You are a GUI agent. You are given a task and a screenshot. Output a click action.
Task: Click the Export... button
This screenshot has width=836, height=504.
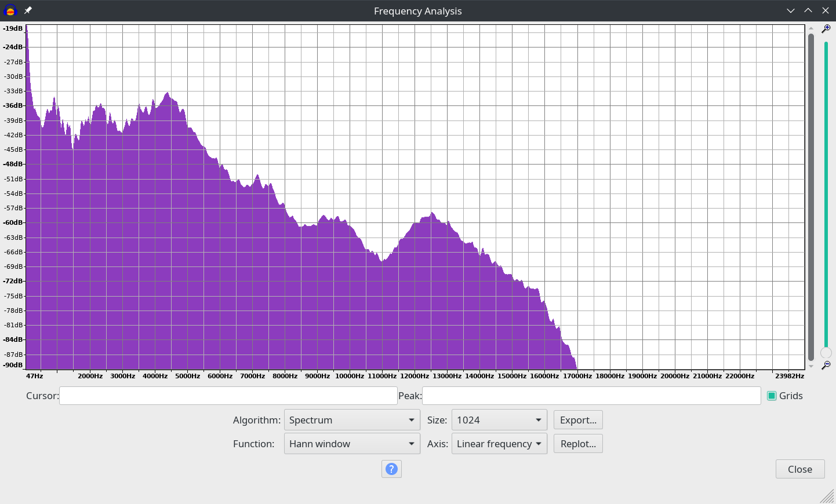pyautogui.click(x=578, y=420)
